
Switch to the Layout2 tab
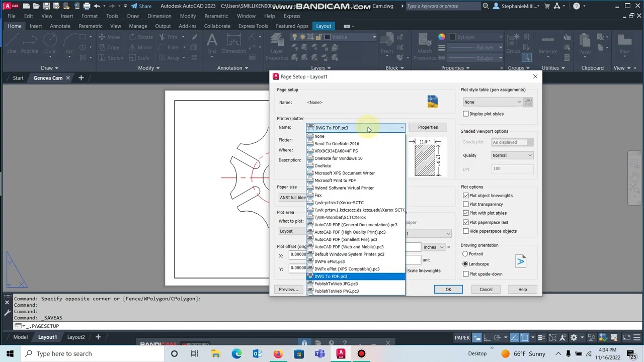76,337
